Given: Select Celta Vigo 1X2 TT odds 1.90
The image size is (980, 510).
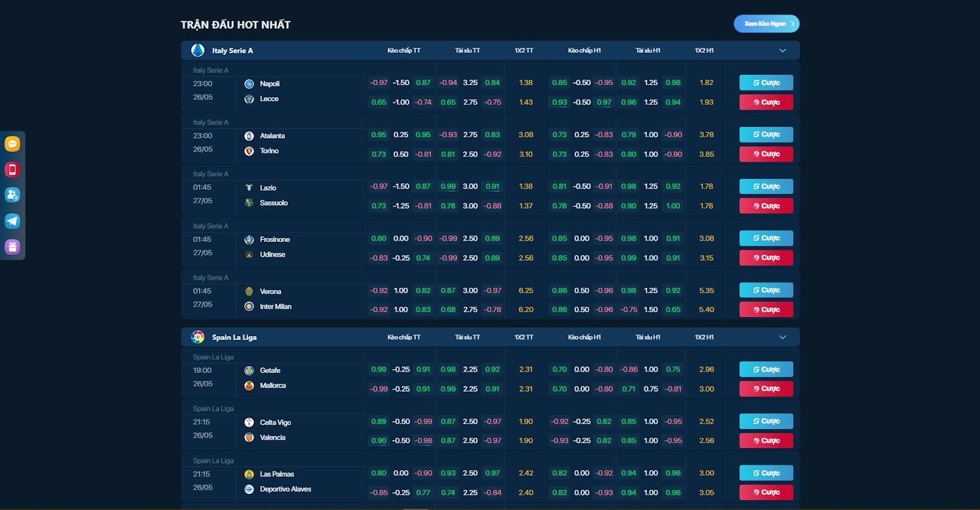Looking at the screenshot, I should [x=526, y=421].
